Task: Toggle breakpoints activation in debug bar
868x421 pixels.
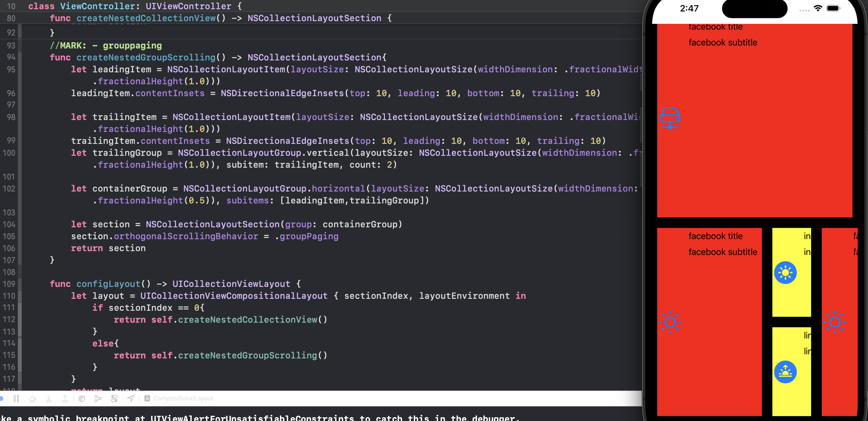Action: 1,399
